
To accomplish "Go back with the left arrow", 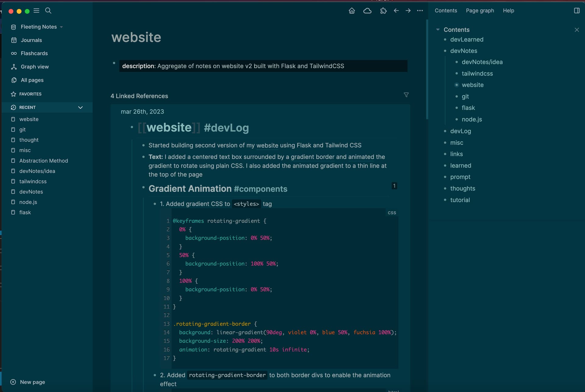I will (x=396, y=11).
